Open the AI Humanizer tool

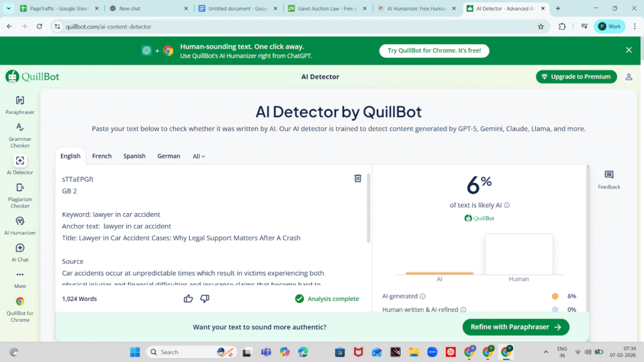20,225
